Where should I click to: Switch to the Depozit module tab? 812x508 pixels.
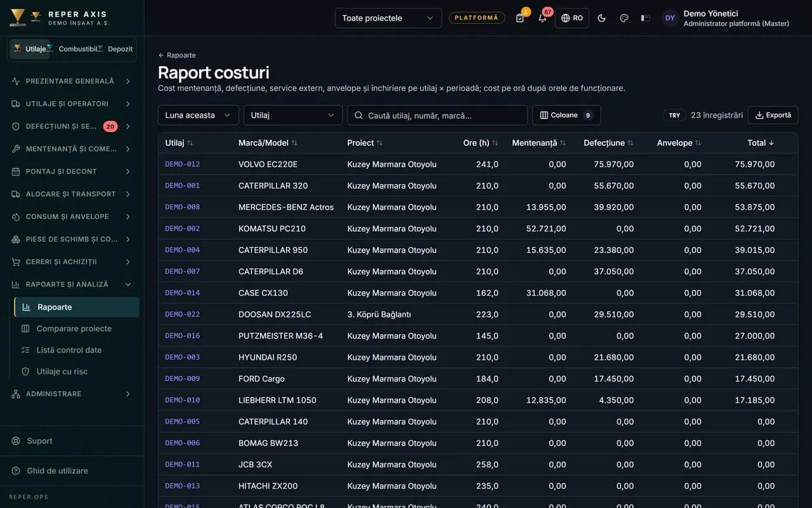click(x=119, y=49)
